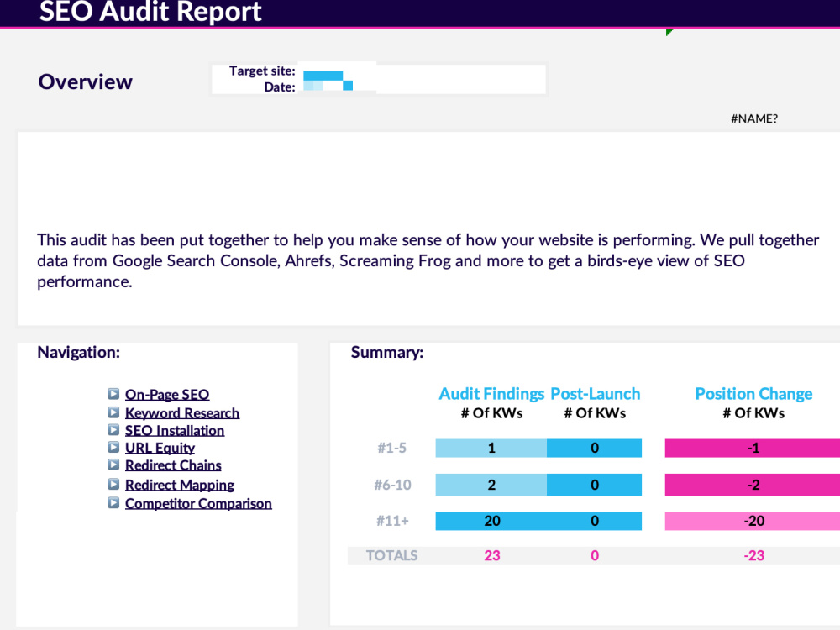
Task: Click the Post-Launch column header
Action: [x=596, y=394]
